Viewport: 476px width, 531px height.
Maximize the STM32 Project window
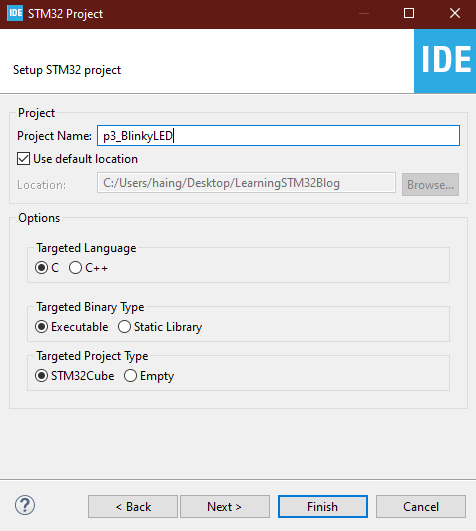tap(409, 14)
